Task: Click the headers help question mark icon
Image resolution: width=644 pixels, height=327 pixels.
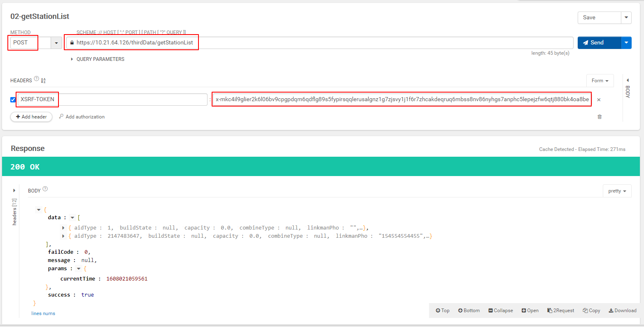Action: [x=36, y=79]
